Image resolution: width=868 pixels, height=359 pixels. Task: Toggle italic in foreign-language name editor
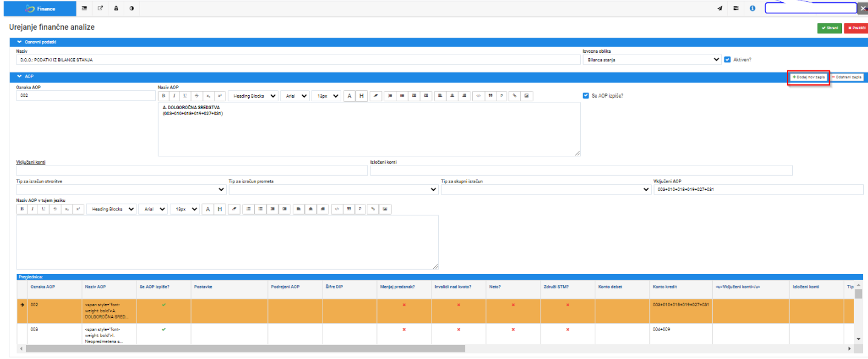pos(33,209)
